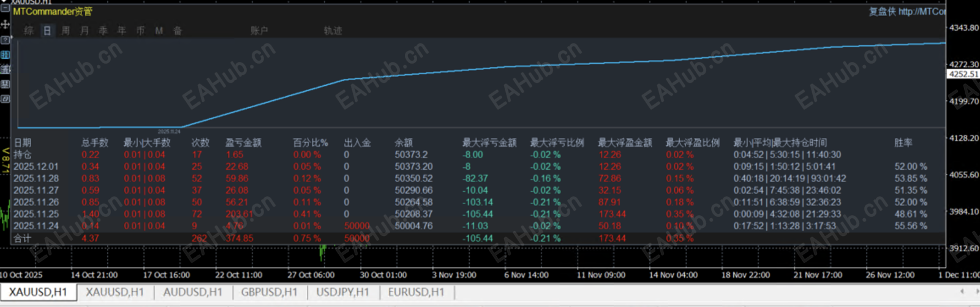This screenshot has width=980, height=307.
Task: Click the 日期 column header
Action: point(23,143)
